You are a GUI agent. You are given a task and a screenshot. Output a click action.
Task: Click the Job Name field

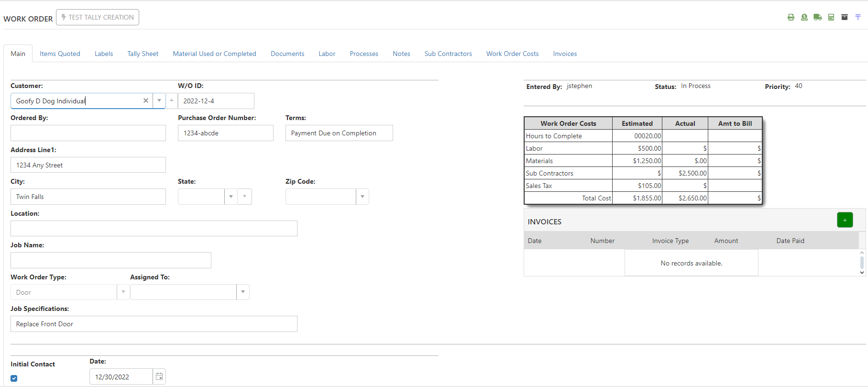click(111, 260)
